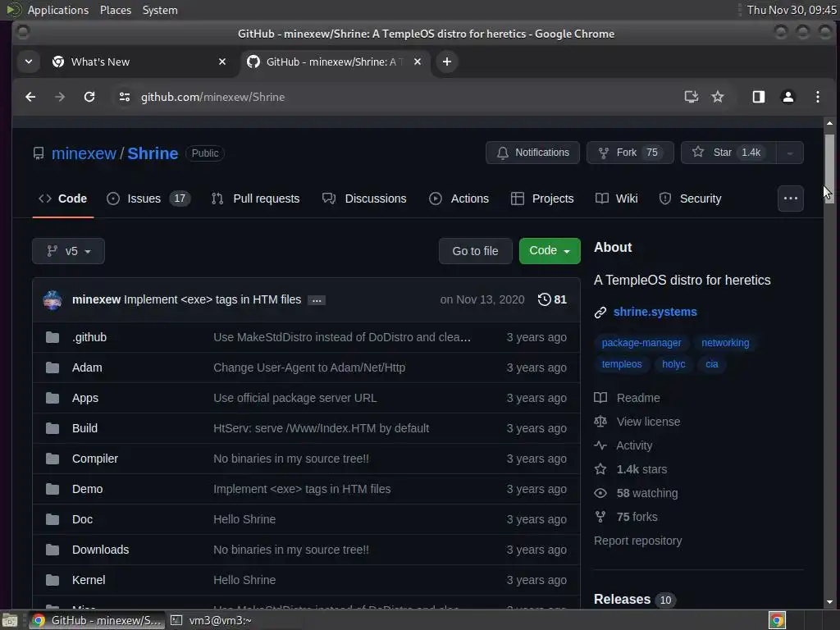The width and height of the screenshot is (840, 630).
Task: Open the Applications menu in top panel
Action: click(x=58, y=10)
